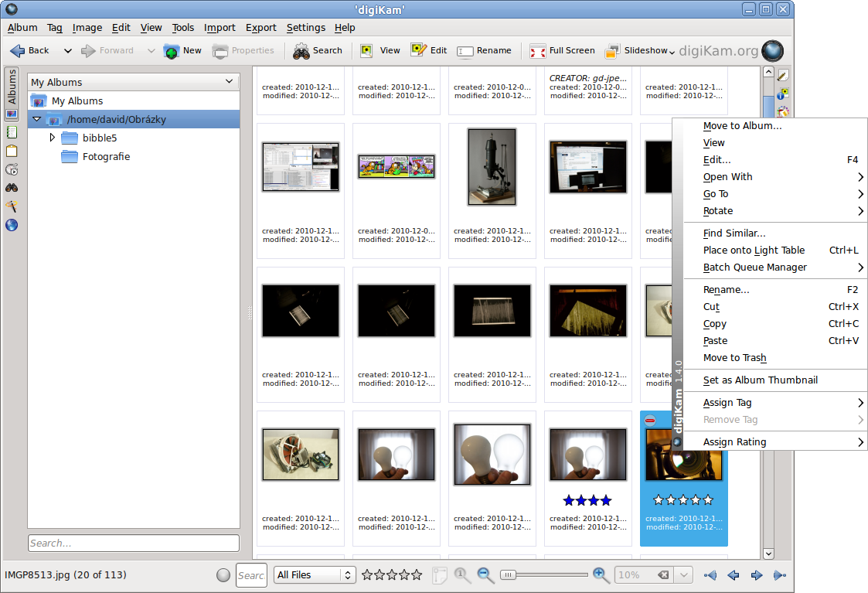Image resolution: width=868 pixels, height=593 pixels.
Task: Set the third rating star on selected thumbnail
Action: coord(684,500)
